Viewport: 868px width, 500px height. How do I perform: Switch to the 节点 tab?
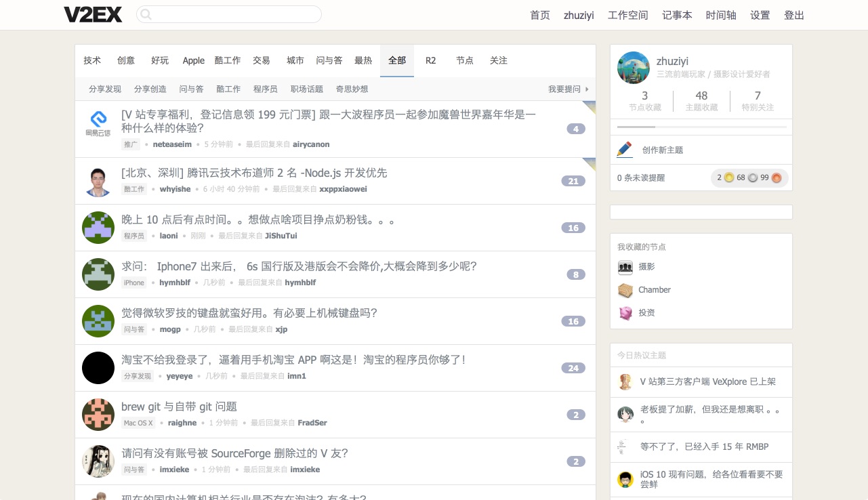[465, 60]
